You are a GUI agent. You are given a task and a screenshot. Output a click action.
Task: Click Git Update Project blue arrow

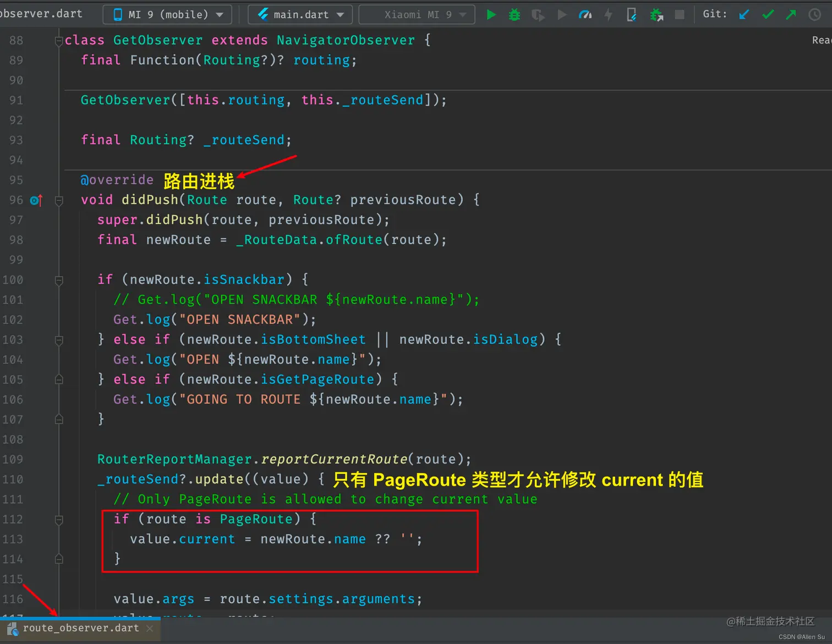(x=744, y=15)
